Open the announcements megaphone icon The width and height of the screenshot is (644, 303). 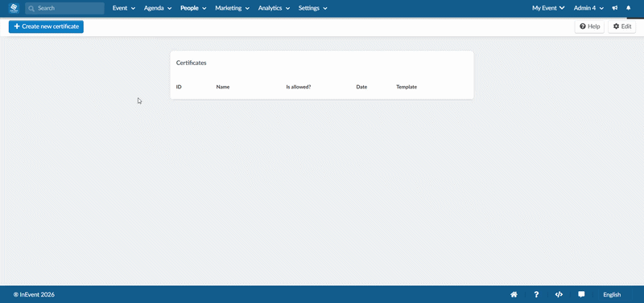pyautogui.click(x=615, y=8)
